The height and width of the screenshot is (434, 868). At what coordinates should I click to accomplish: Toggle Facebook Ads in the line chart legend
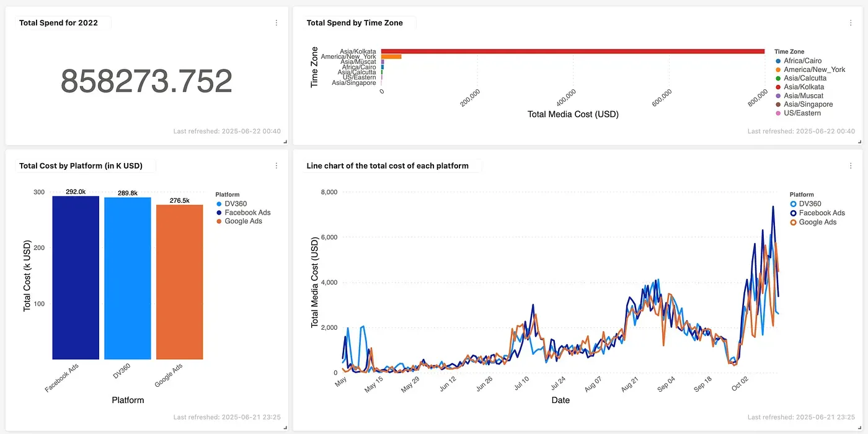point(821,213)
